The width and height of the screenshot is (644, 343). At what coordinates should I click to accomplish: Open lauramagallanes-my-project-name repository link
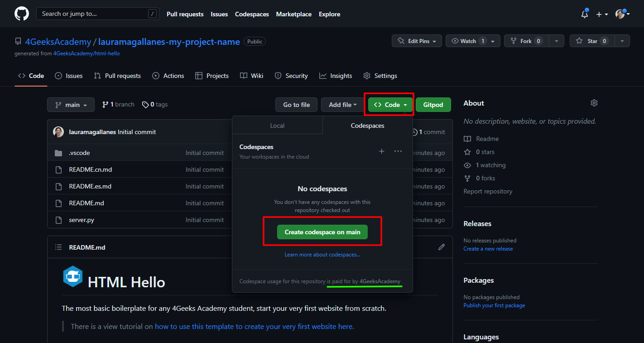[x=169, y=42]
